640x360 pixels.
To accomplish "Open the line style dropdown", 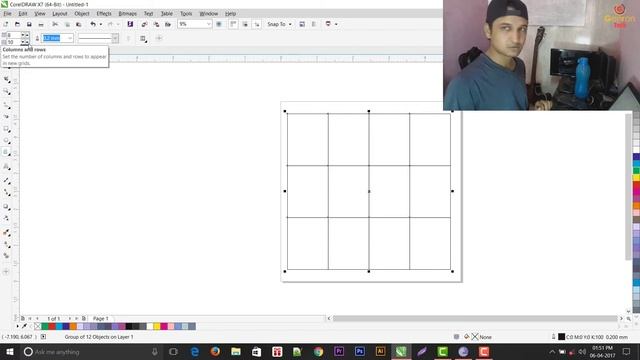I will (115, 38).
